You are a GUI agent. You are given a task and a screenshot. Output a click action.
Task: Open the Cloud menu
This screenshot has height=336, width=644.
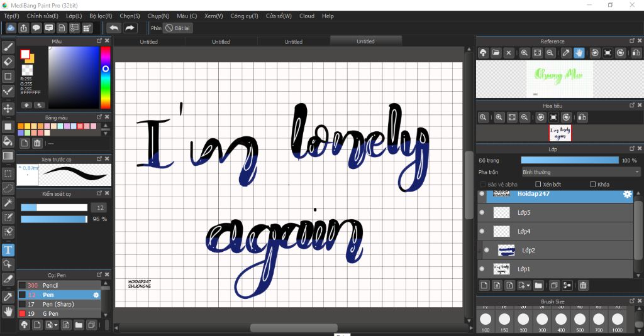[307, 16]
